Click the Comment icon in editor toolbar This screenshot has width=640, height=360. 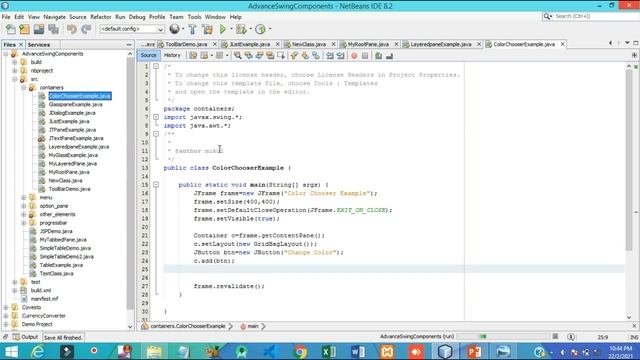(378, 56)
